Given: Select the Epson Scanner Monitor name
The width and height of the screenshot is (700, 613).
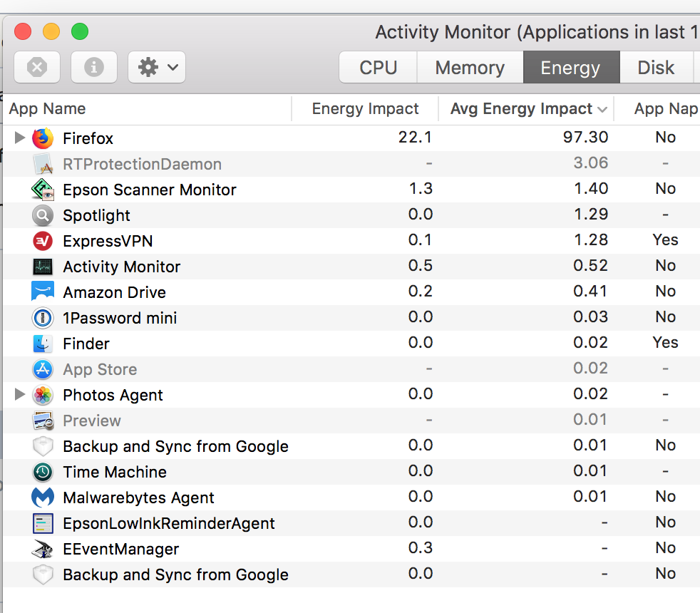Looking at the screenshot, I should coord(150,190).
